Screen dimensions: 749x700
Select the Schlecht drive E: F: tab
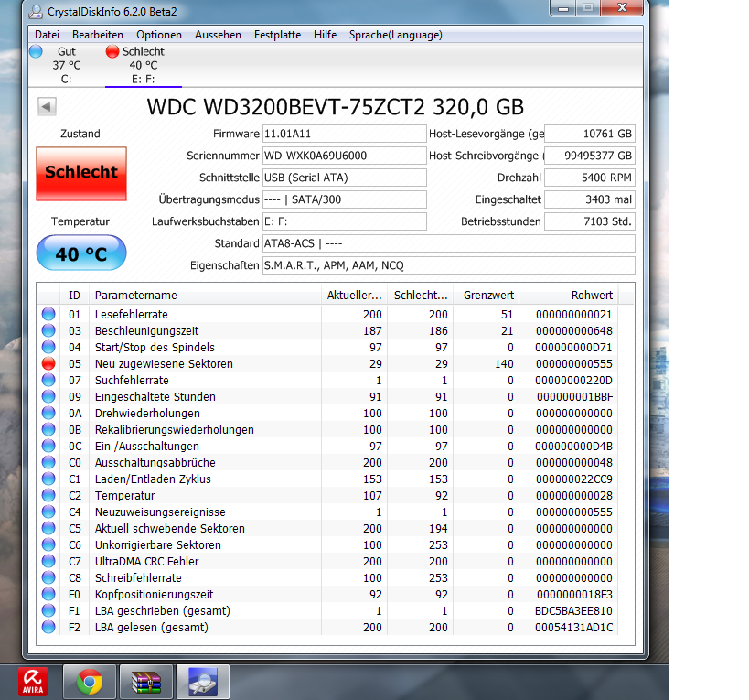point(143,65)
